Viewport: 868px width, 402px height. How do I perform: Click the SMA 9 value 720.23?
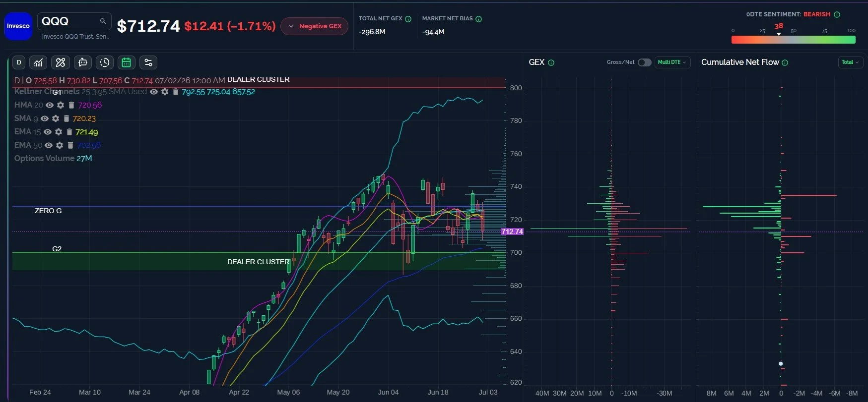(x=84, y=118)
